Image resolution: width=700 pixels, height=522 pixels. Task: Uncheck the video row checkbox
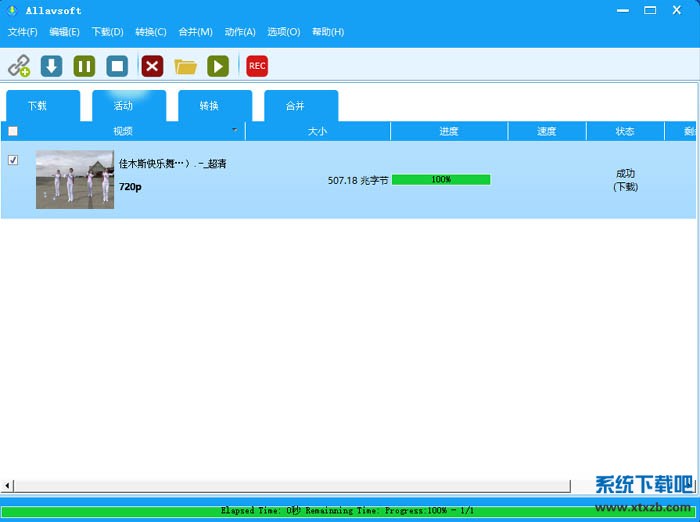point(13,160)
